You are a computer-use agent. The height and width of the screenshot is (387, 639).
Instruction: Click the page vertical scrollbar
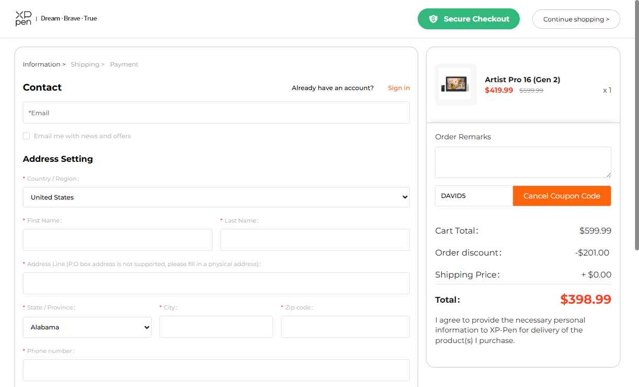click(636, 126)
